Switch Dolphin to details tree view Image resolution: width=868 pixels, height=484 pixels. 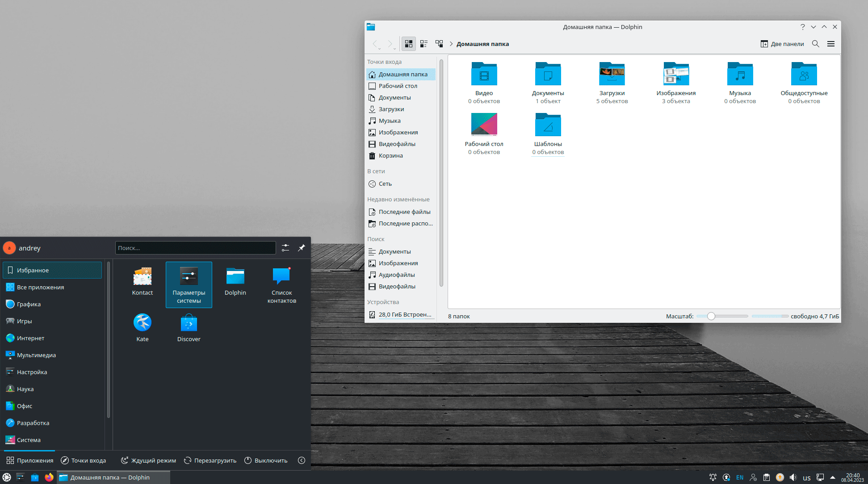pos(439,44)
